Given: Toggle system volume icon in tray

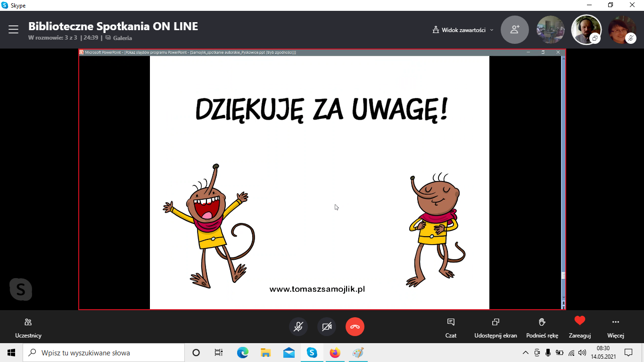Looking at the screenshot, I should (582, 353).
